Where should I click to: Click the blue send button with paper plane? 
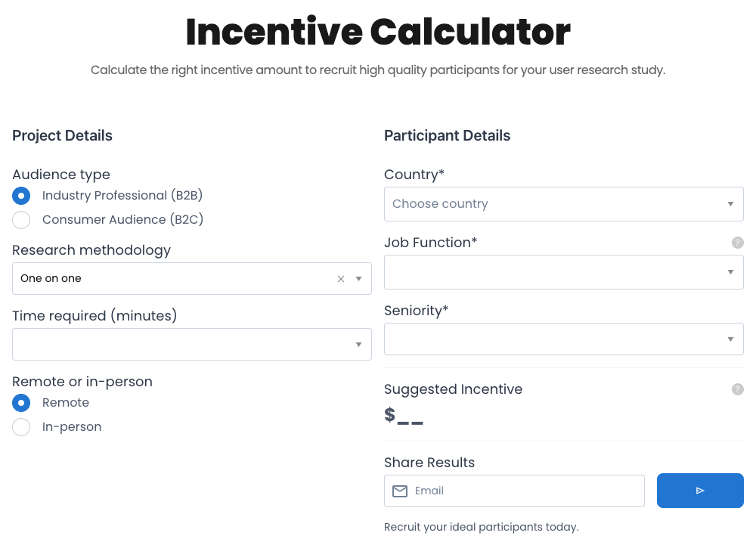coord(700,491)
